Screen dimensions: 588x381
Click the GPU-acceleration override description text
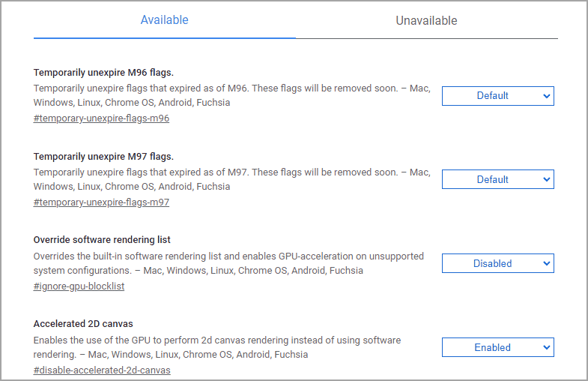pyautogui.click(x=228, y=263)
